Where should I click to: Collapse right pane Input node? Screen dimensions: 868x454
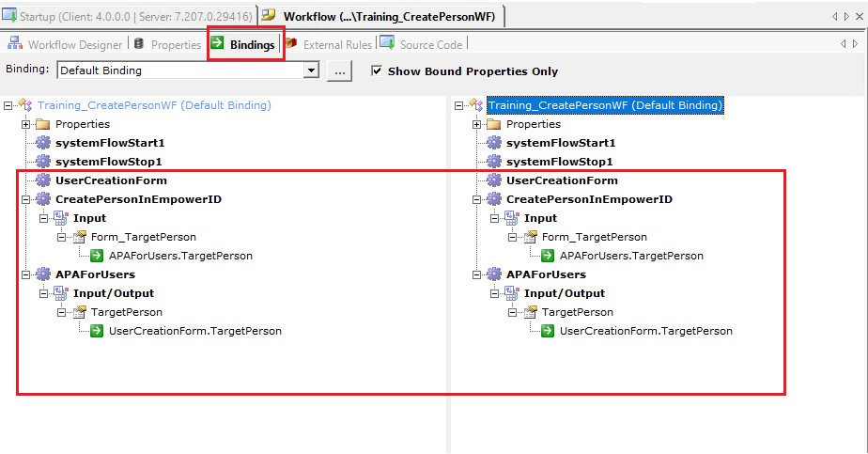coord(494,218)
